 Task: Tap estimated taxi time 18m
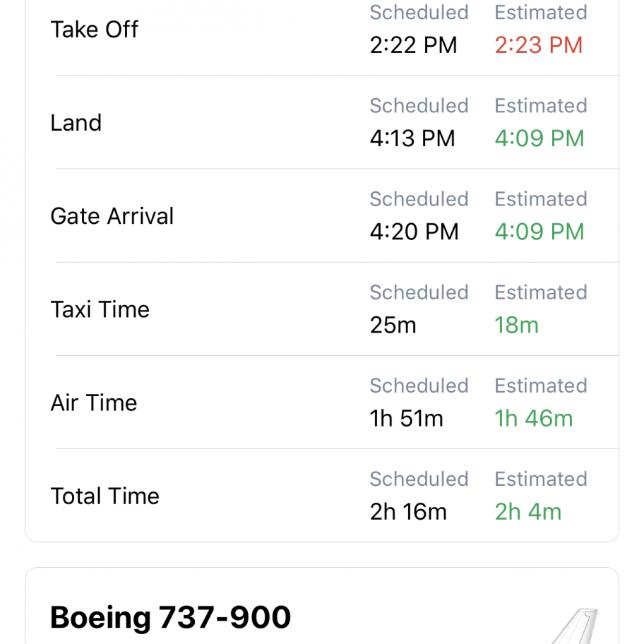click(x=516, y=325)
